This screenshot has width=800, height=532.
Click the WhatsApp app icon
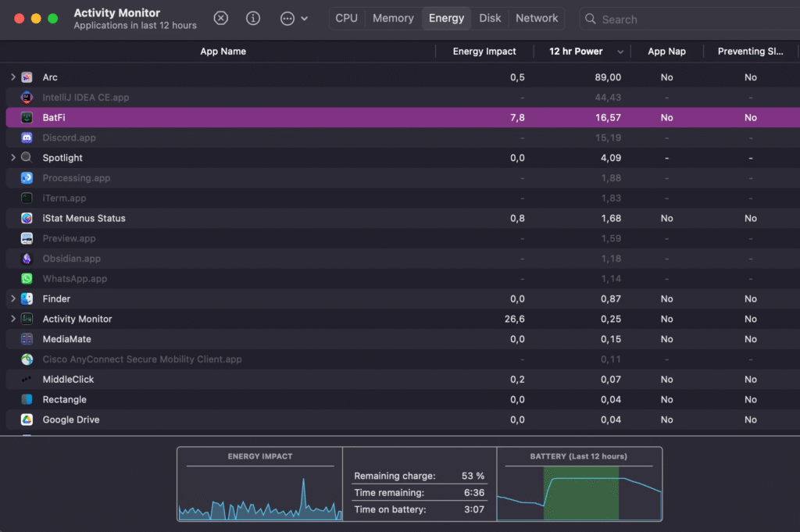[x=27, y=278]
